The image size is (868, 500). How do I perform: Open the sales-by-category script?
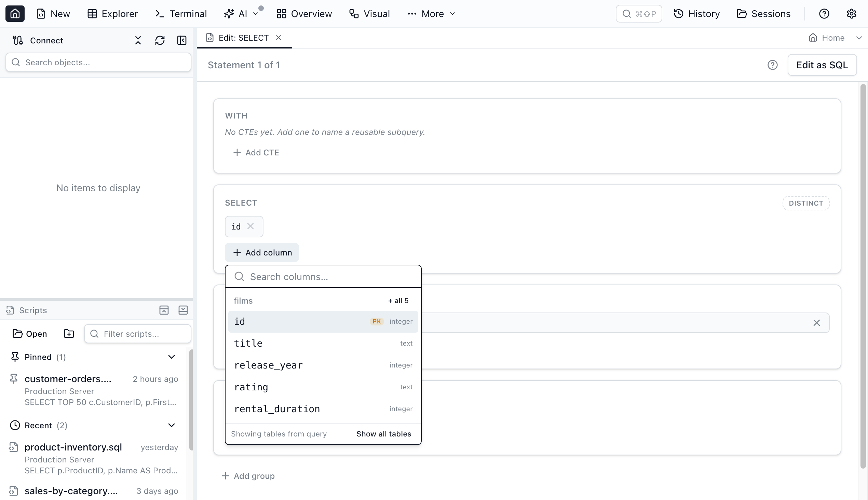coord(94,491)
